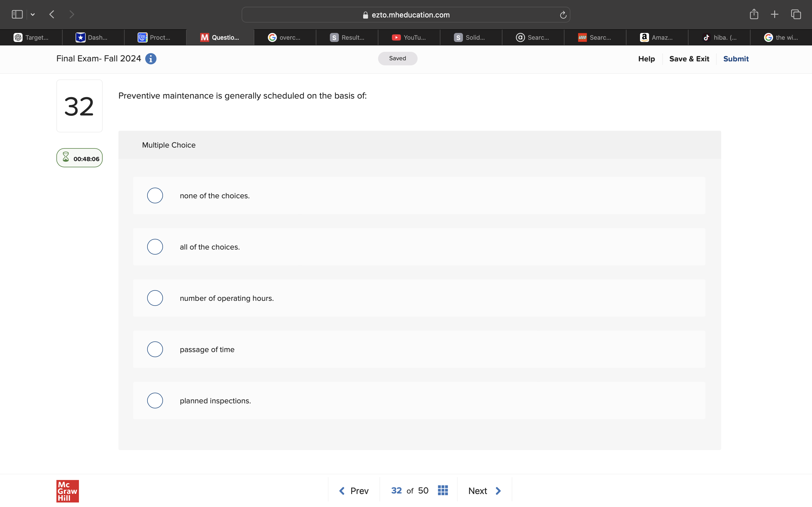Choose 'all of the choices' option

coord(155,247)
